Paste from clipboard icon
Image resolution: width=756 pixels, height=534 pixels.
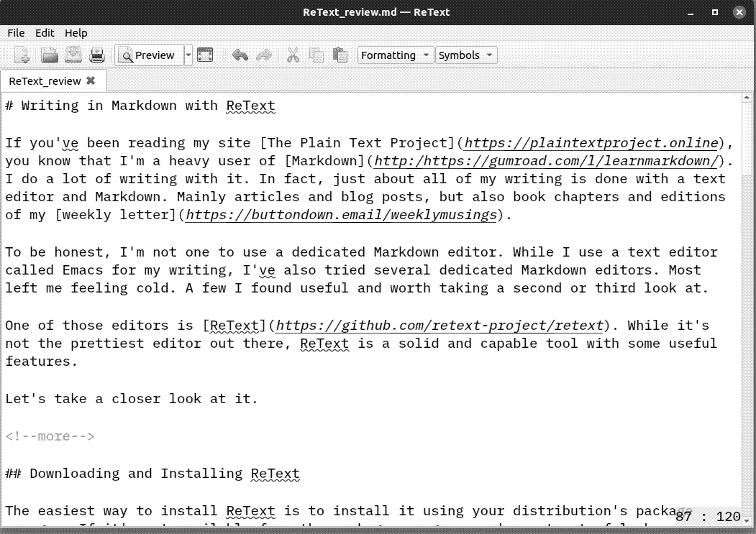(x=340, y=55)
